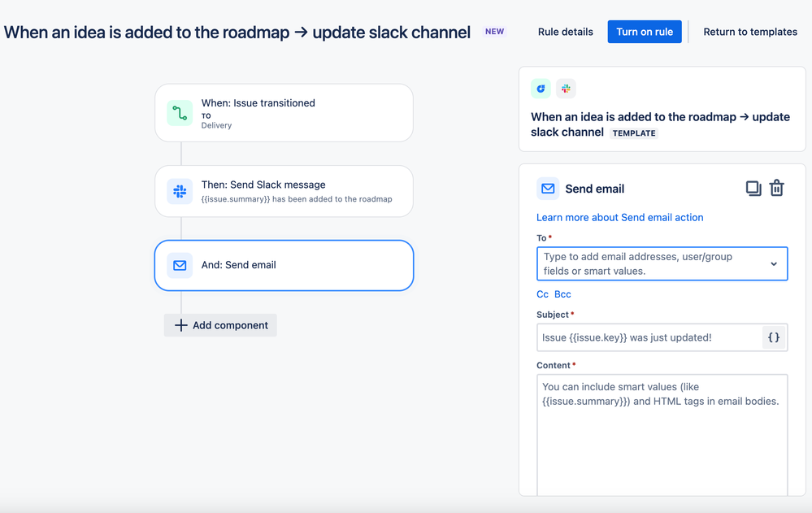Screen dimensions: 812x513
Task: Select the When: Issue transitioned step
Action: [284, 113]
